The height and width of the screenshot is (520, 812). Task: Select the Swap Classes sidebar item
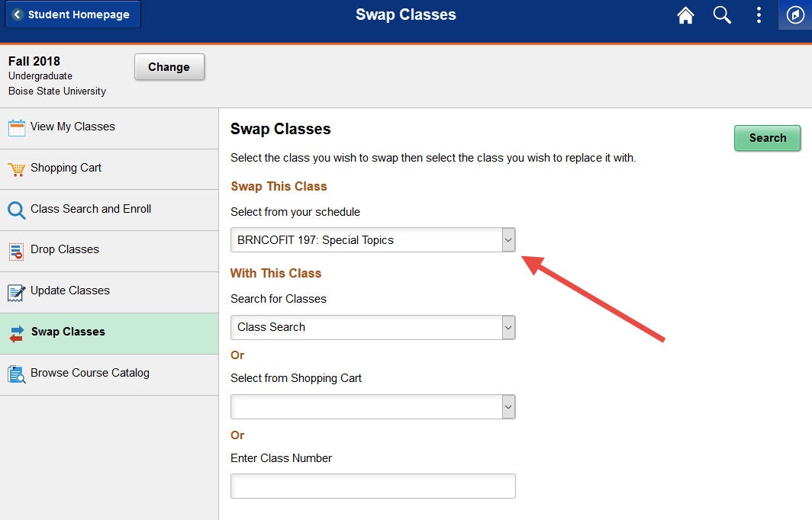click(x=109, y=333)
